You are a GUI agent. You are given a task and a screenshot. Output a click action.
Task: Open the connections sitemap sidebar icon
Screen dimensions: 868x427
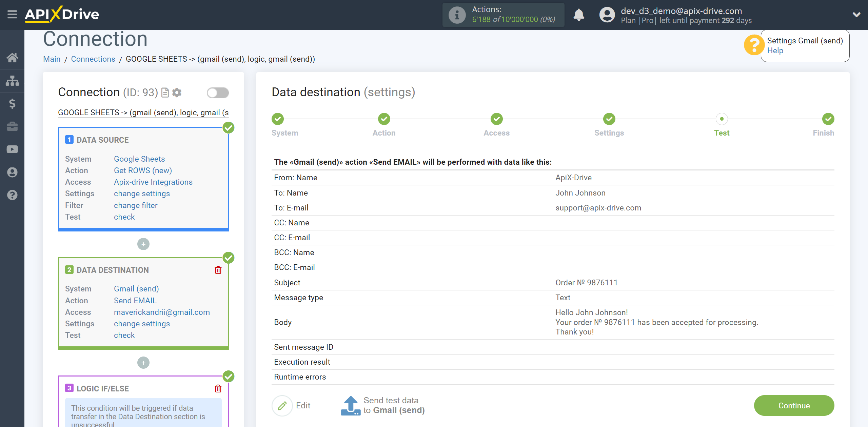pyautogui.click(x=12, y=81)
